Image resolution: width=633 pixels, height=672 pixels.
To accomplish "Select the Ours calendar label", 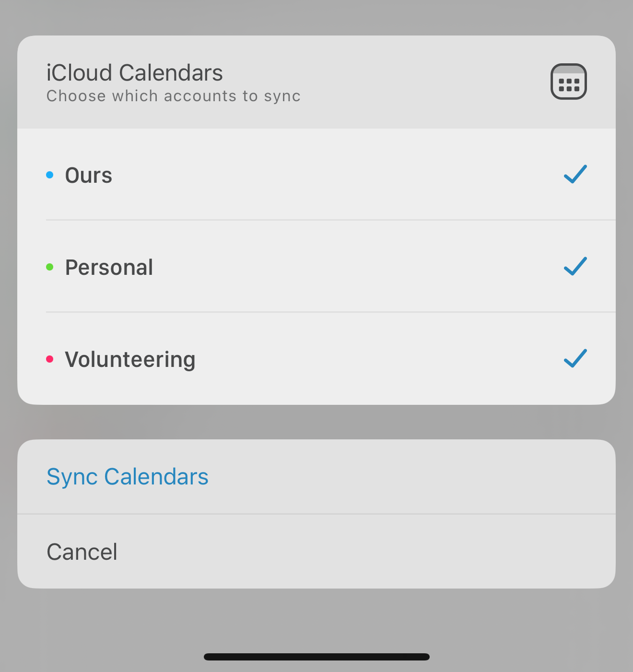I will (x=89, y=176).
